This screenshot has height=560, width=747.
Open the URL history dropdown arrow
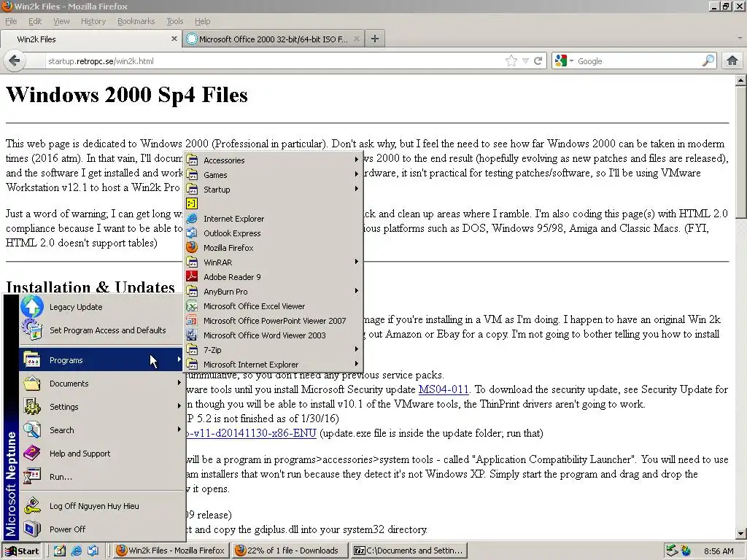point(525,61)
